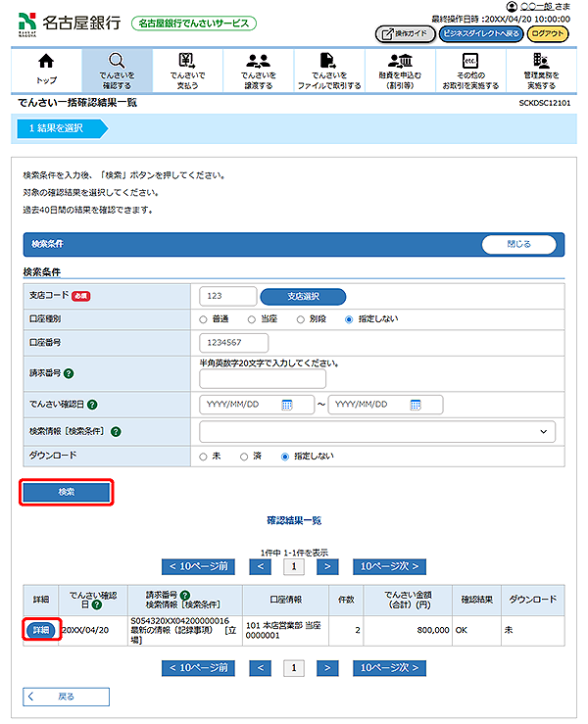Viewport: 588px width, 724px height.
Task: Go to next page with > arrow
Action: [x=328, y=566]
